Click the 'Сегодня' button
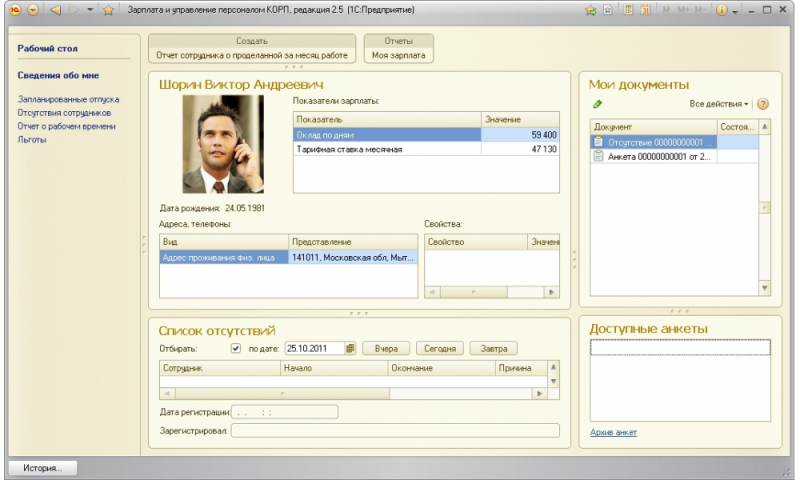The width and height of the screenshot is (800, 480). [439, 348]
